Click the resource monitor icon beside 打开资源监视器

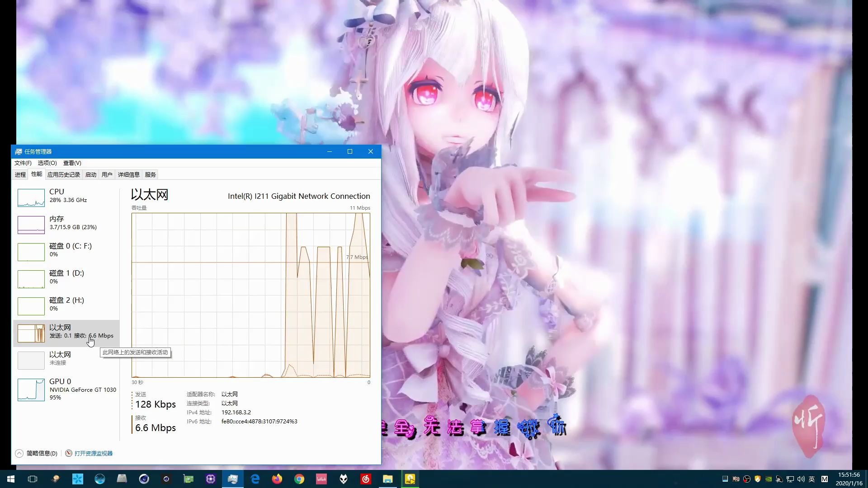click(69, 453)
